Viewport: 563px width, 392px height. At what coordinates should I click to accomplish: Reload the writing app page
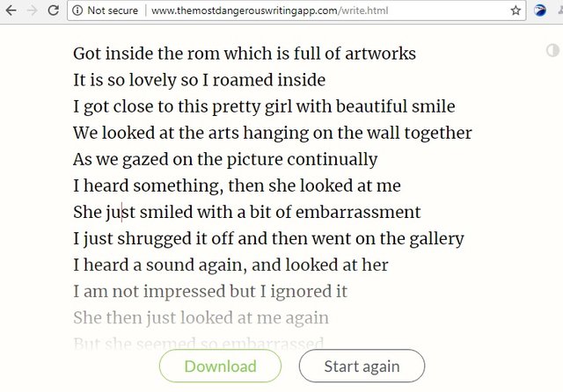coord(54,11)
